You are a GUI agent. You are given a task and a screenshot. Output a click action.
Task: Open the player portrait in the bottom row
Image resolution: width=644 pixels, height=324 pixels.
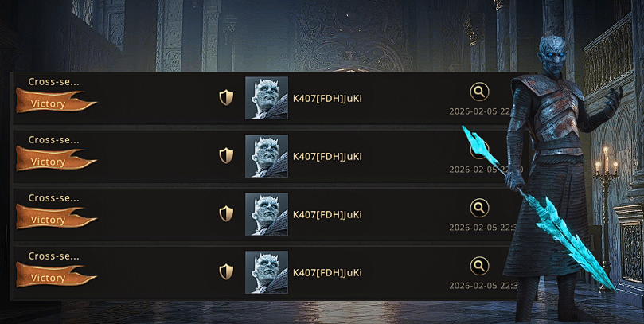[x=267, y=272]
